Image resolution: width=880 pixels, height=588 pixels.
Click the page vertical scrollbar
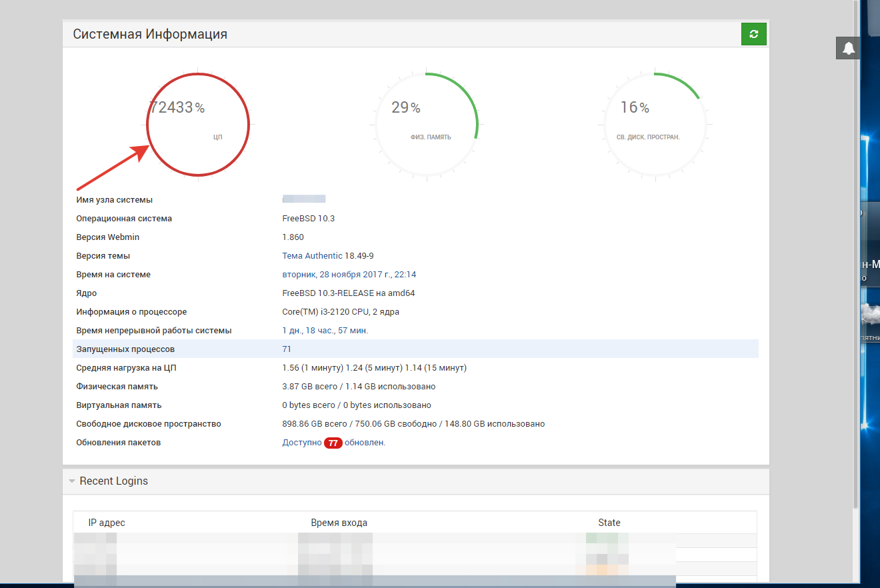pyautogui.click(x=855, y=267)
